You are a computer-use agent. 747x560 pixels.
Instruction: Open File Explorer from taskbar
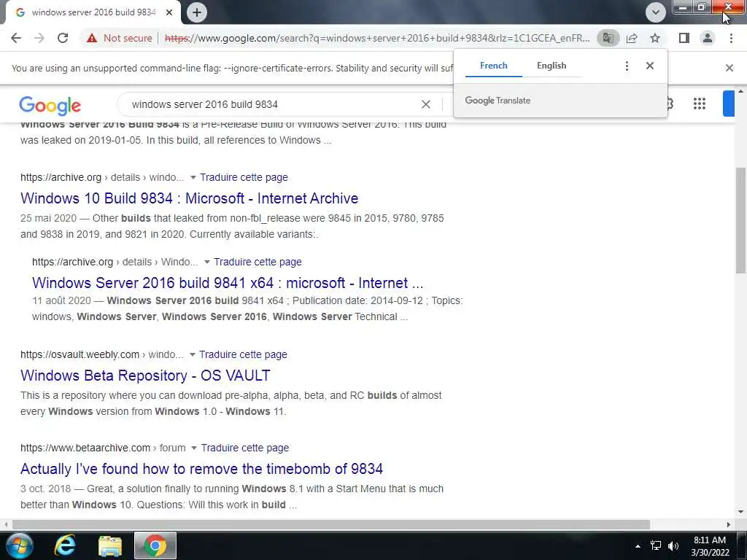click(x=110, y=545)
